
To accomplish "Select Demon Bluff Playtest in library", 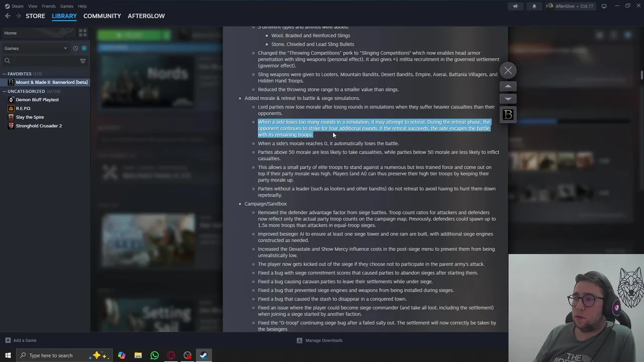I will pyautogui.click(x=37, y=100).
